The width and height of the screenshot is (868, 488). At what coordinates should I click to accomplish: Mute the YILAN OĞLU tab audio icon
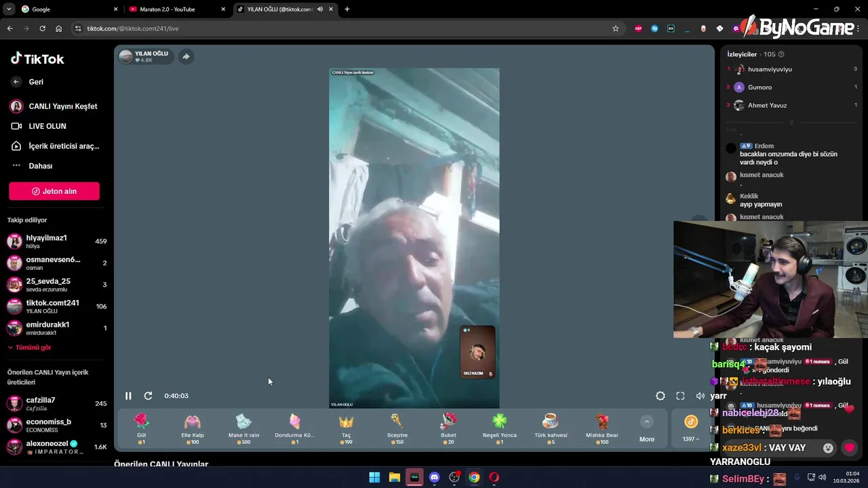click(x=320, y=9)
